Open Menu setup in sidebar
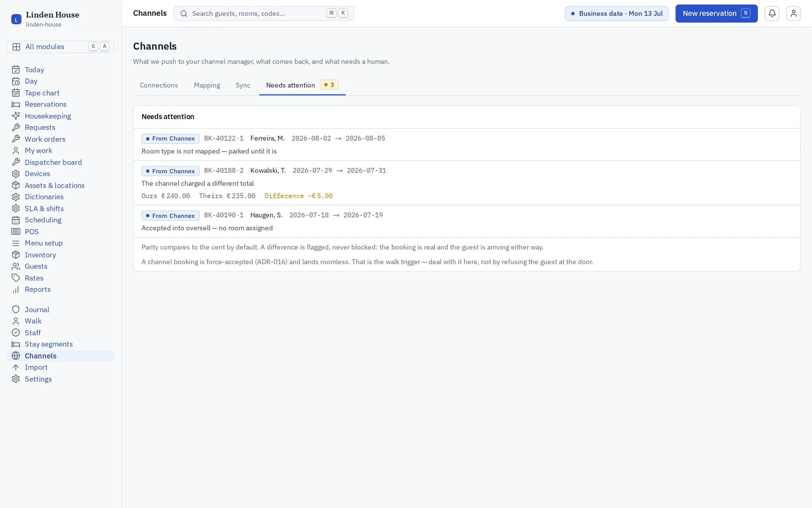812x508 pixels. 61,243
